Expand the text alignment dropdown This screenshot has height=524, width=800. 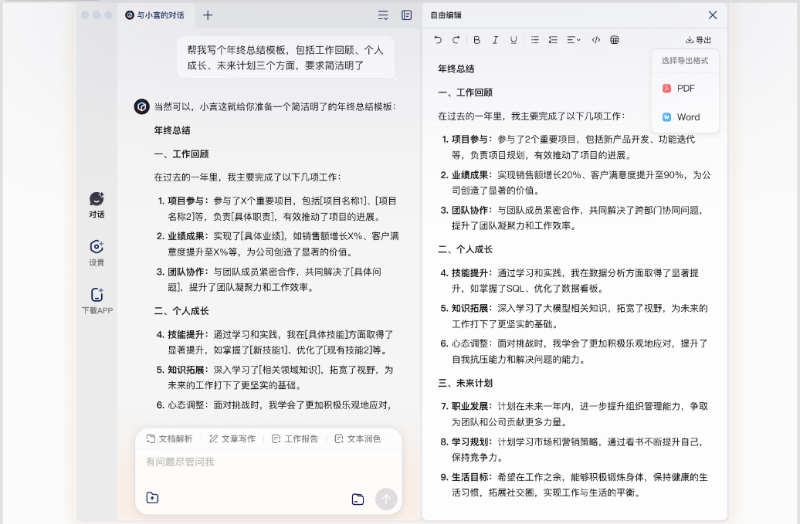tap(574, 40)
